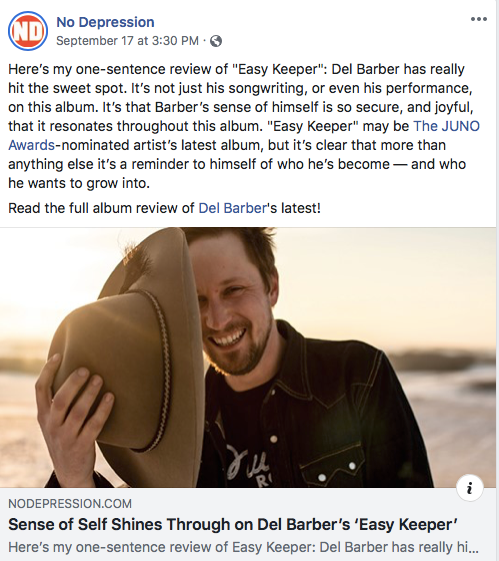Screen dimensions: 499x561
Task: Open The JUNO Awards tagged link
Action: (x=446, y=126)
